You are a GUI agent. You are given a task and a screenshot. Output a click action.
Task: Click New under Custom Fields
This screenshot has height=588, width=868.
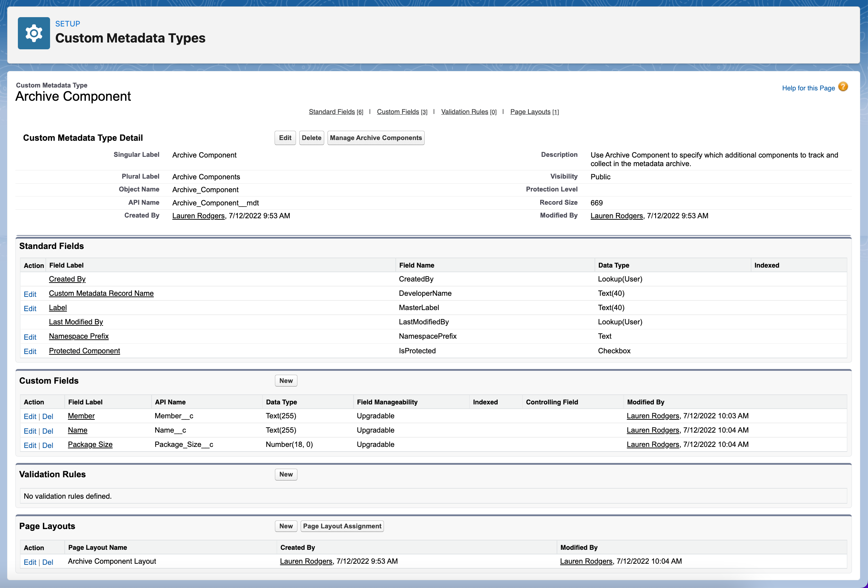[286, 380]
